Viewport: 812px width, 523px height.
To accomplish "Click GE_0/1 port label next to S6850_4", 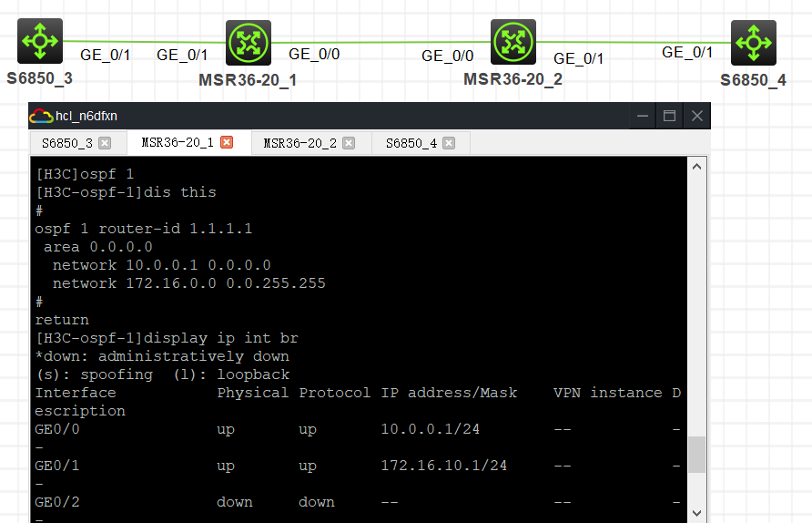I will tap(687, 52).
